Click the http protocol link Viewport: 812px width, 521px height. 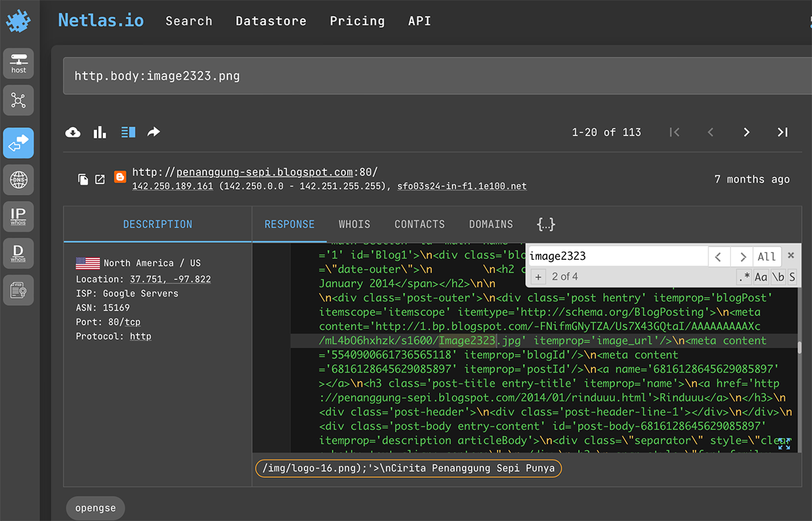click(141, 336)
